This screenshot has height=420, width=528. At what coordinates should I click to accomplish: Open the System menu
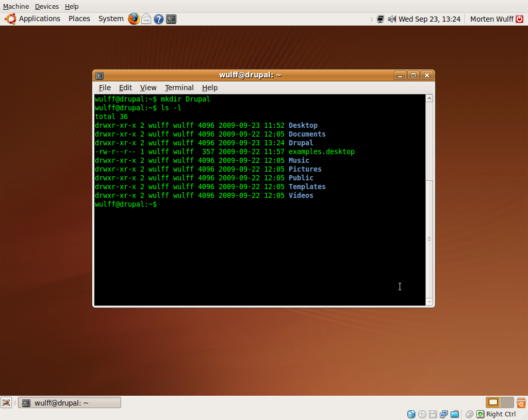tap(111, 19)
